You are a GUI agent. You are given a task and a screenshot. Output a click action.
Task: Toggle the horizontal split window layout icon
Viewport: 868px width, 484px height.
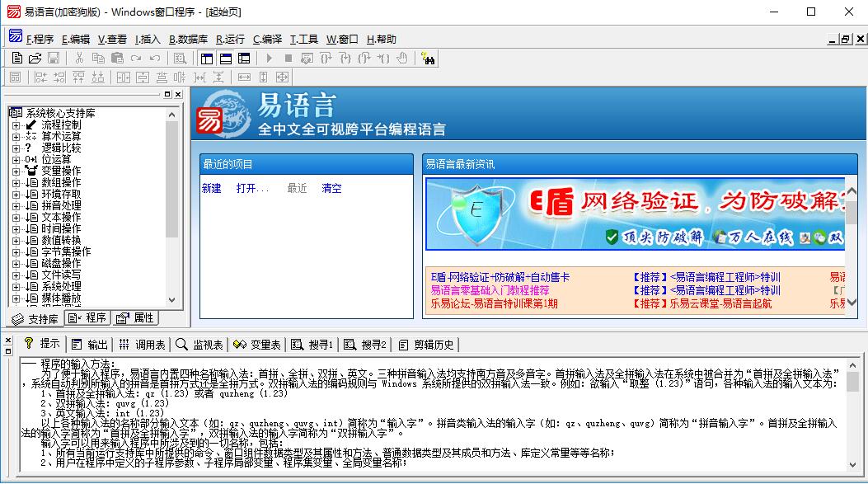[224, 58]
